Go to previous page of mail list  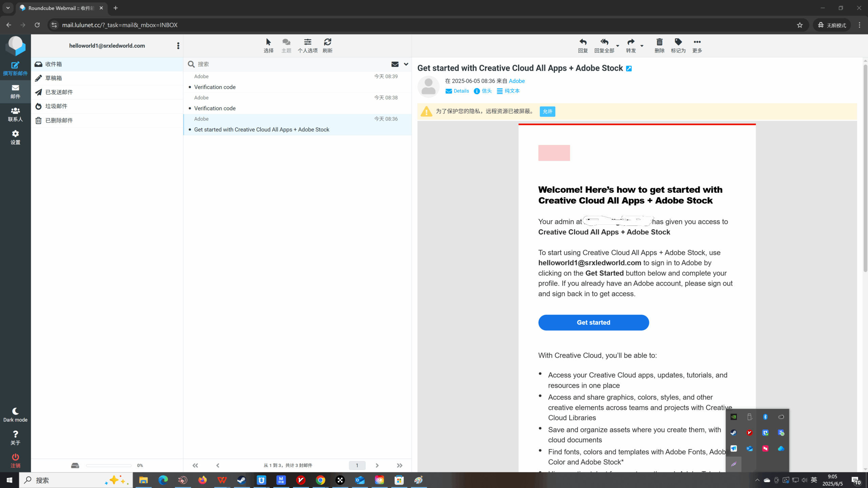(218, 466)
